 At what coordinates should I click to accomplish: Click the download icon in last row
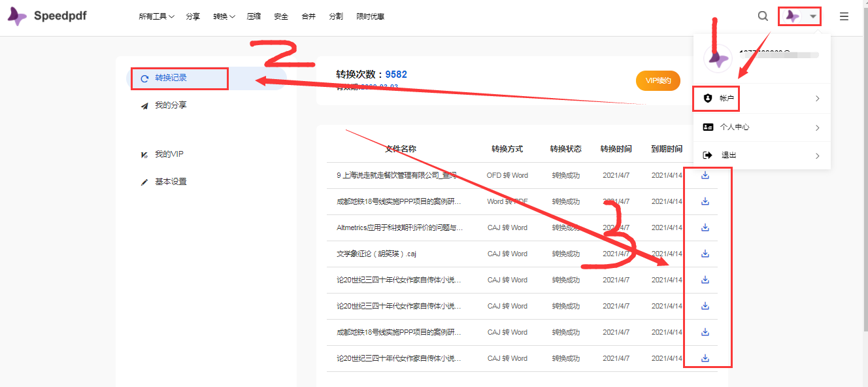click(705, 358)
